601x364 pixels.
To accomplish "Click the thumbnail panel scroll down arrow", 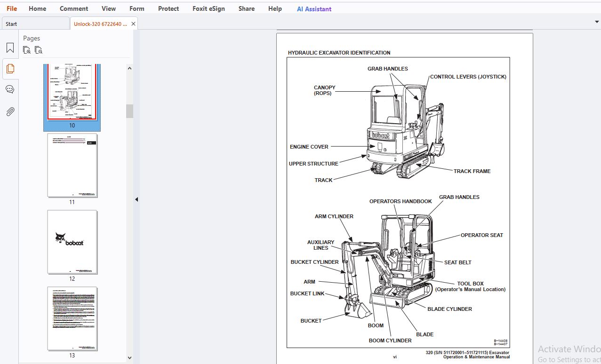I will [x=130, y=357].
